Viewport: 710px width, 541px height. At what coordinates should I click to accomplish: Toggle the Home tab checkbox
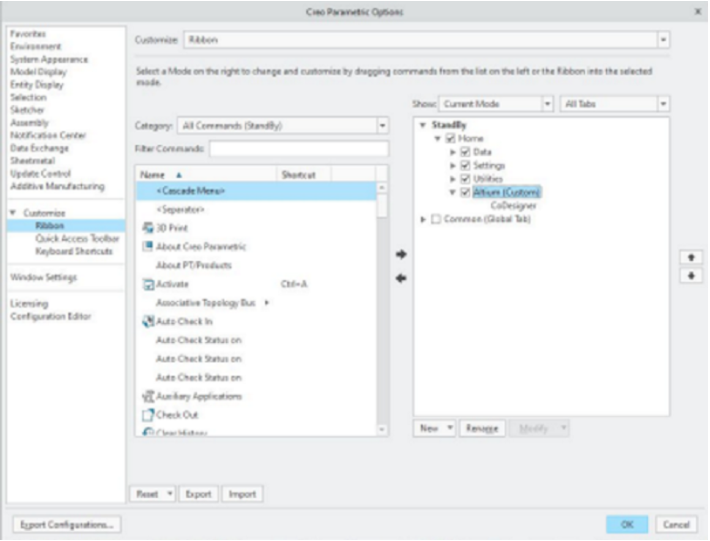[451, 139]
